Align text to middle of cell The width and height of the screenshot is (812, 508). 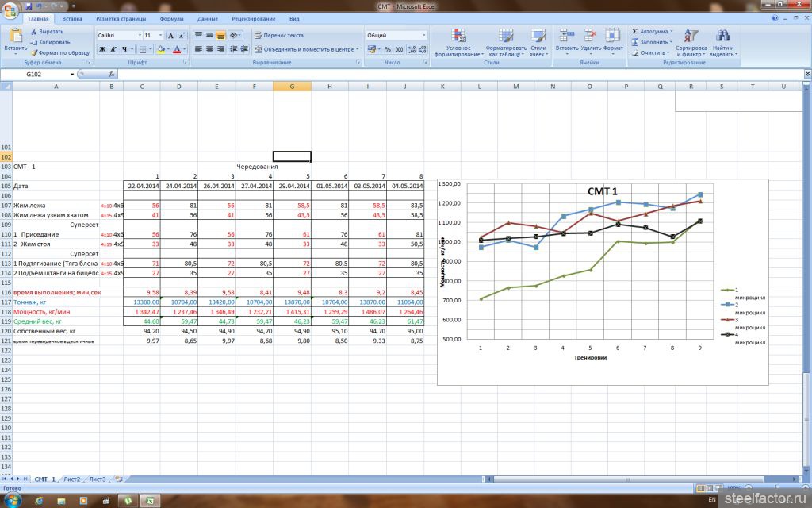pyautogui.click(x=209, y=35)
